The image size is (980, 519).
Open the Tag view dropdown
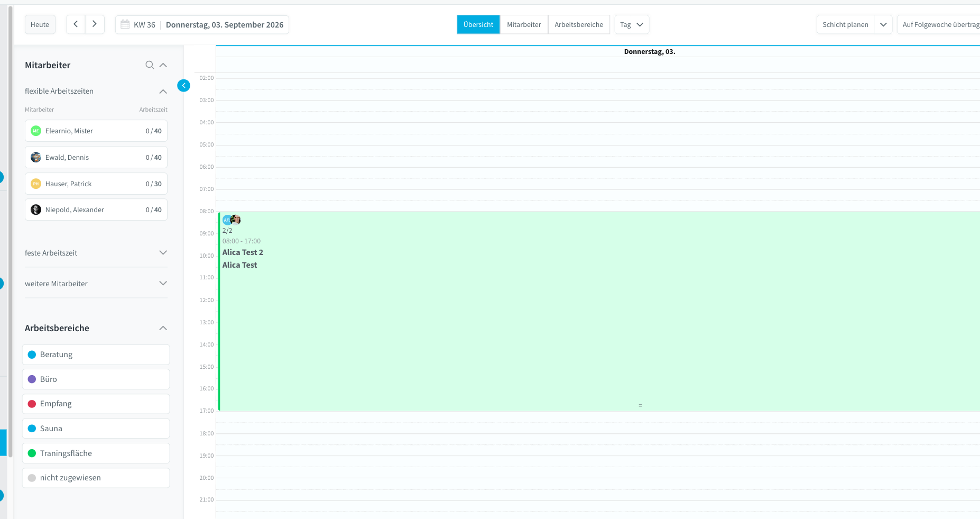(632, 24)
